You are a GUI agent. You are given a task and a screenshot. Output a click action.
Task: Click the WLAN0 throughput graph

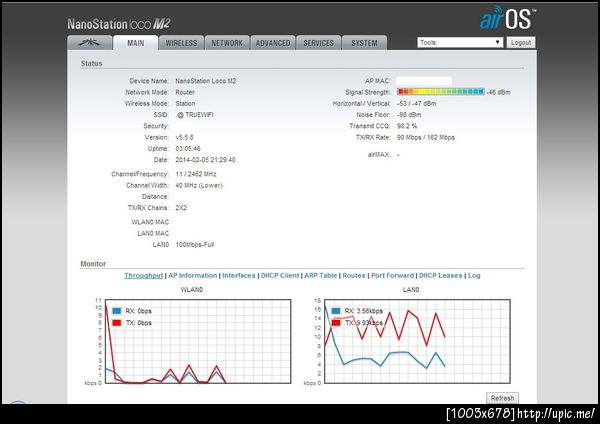198,341
